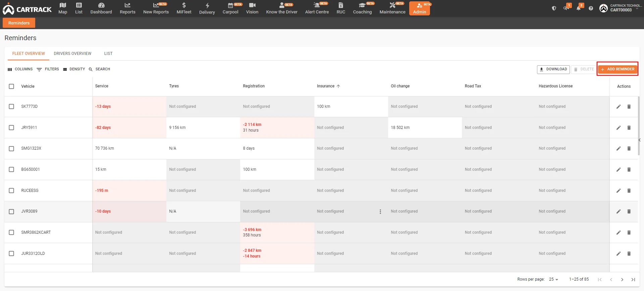Select the Reminders sub-navigation tab

[x=19, y=23]
